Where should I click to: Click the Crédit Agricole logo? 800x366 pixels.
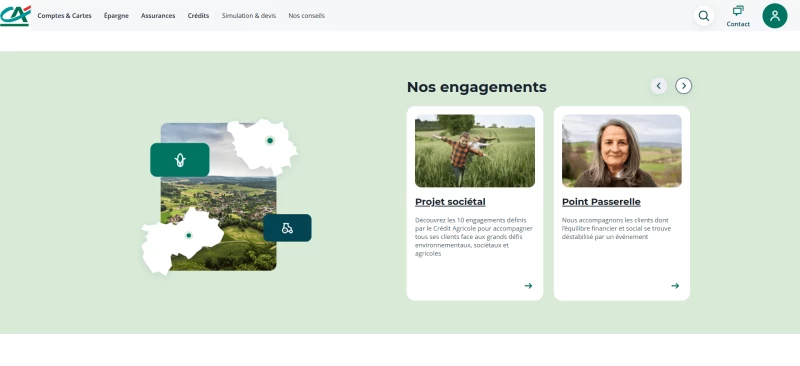coord(15,15)
